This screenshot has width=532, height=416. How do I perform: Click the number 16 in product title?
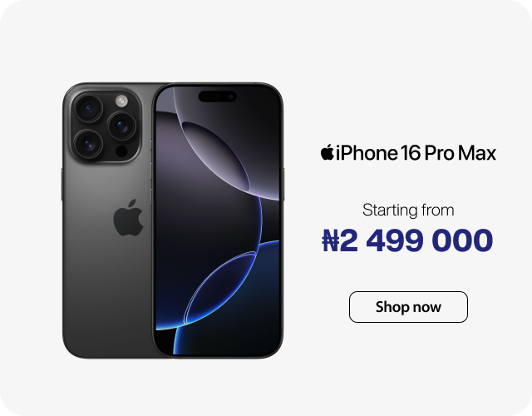point(410,153)
